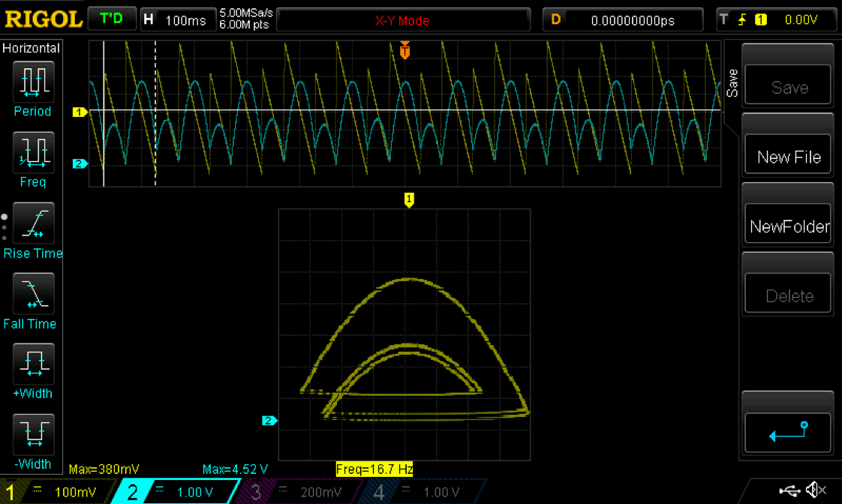Click the yellow trigger source 1 badge

[x=760, y=19]
